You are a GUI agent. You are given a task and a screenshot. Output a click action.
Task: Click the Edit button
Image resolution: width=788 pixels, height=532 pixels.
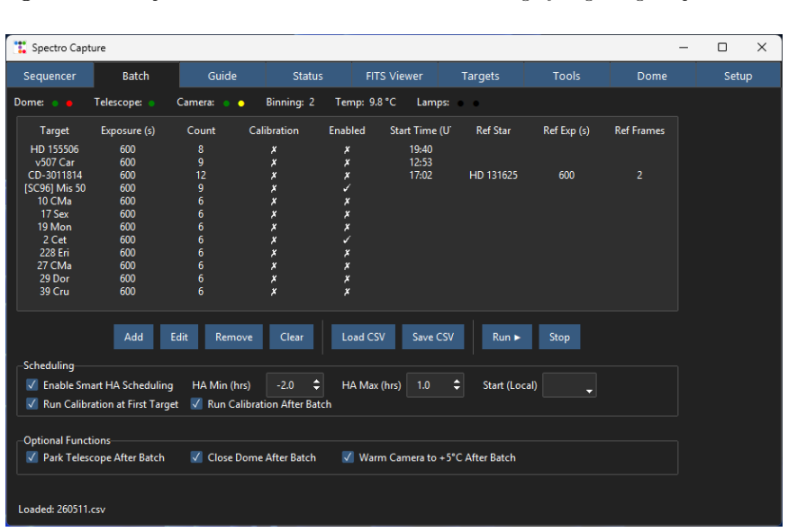(179, 337)
